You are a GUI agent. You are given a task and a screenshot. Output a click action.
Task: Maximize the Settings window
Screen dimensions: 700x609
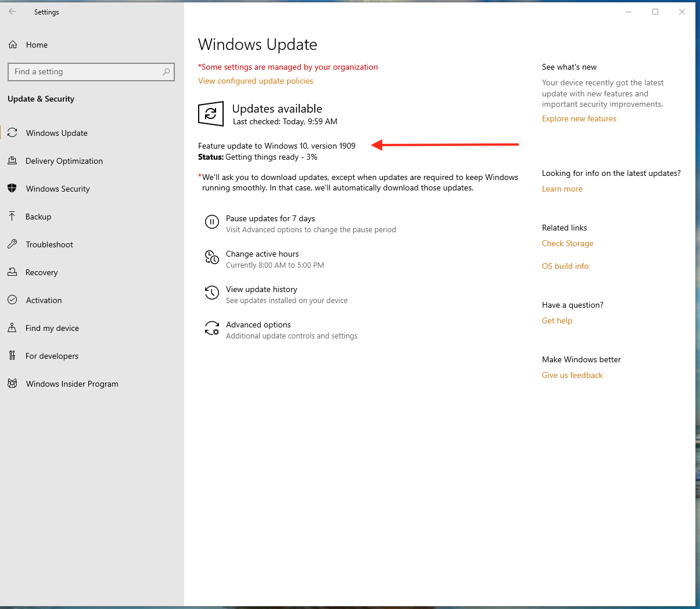[655, 12]
